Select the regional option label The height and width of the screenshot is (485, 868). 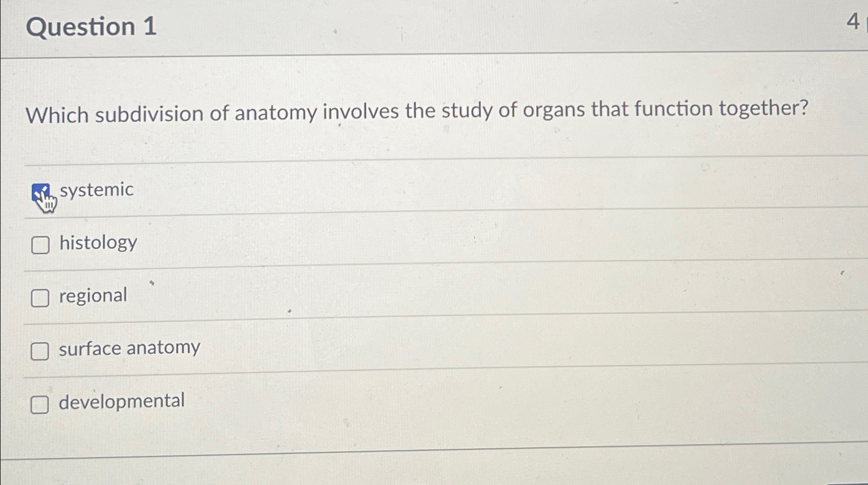[x=92, y=296]
